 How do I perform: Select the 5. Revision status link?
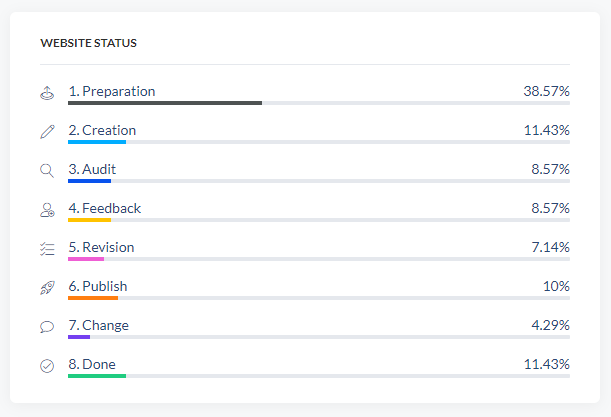[x=101, y=247]
